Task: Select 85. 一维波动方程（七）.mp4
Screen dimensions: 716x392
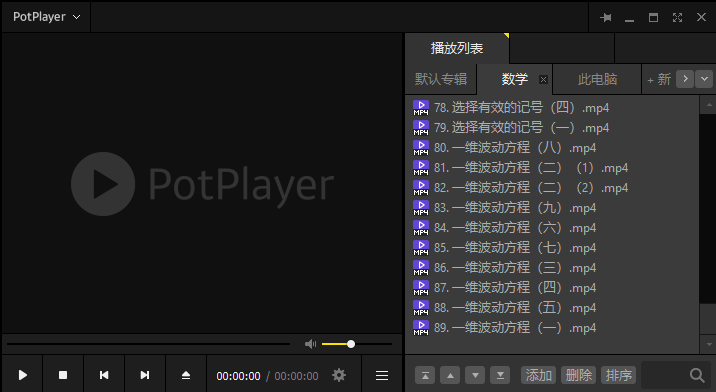Action: click(x=552, y=248)
